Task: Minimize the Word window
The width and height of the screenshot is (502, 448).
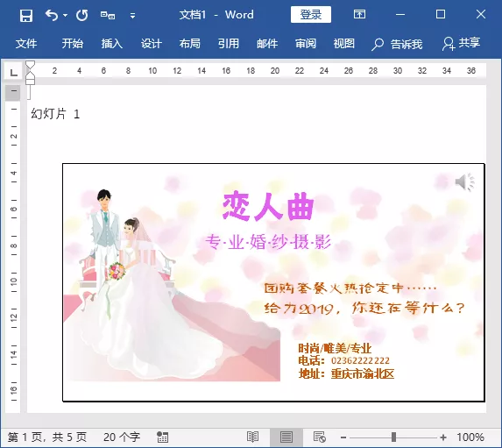Action: tap(400, 14)
